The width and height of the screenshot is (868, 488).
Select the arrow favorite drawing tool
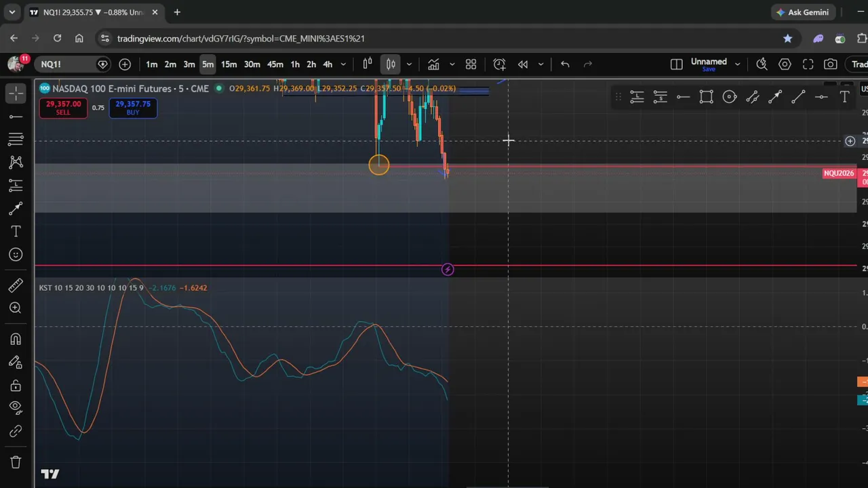pyautogui.click(x=775, y=97)
